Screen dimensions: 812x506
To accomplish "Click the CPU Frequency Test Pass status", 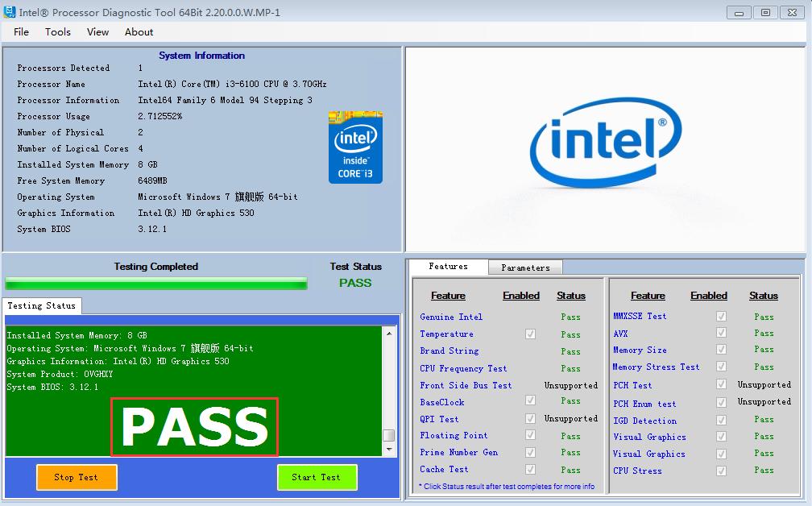I will click(x=570, y=368).
